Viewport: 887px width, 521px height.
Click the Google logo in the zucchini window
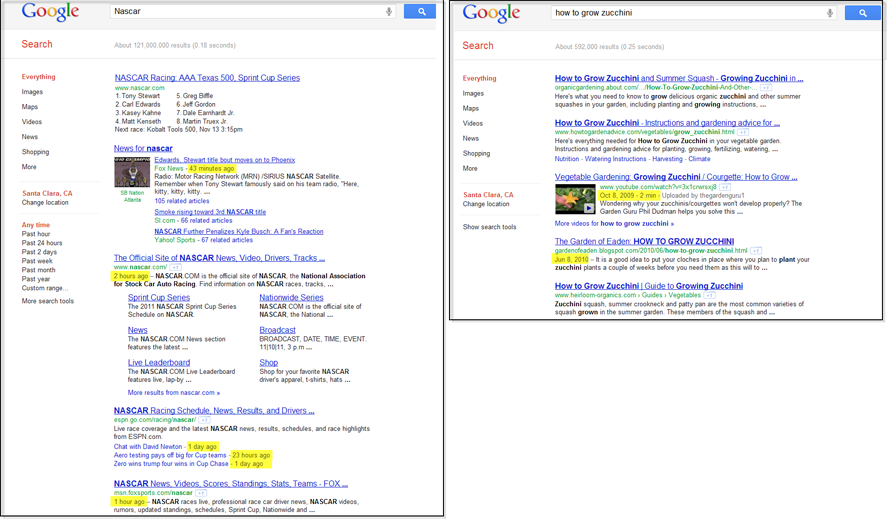click(491, 13)
